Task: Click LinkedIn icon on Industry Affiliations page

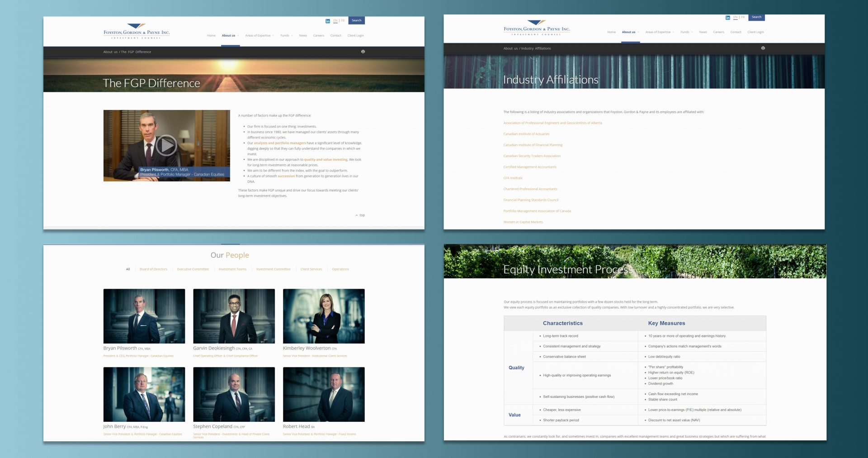Action: pos(728,18)
